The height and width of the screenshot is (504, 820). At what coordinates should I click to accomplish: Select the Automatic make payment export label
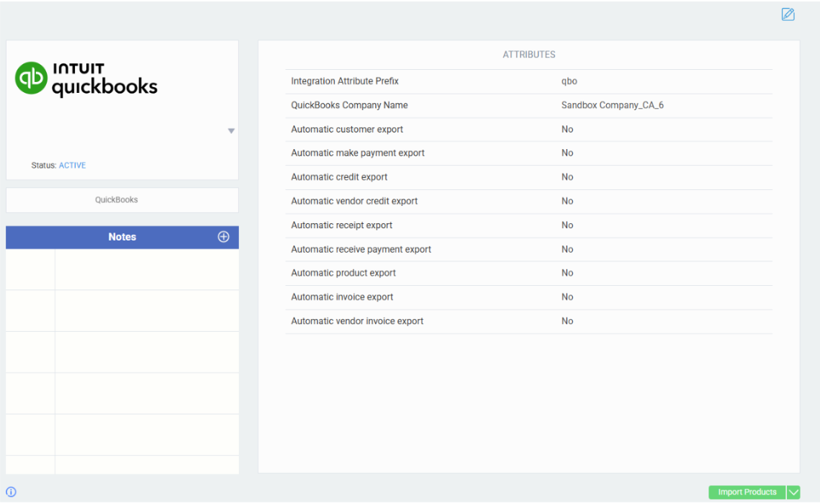(358, 153)
